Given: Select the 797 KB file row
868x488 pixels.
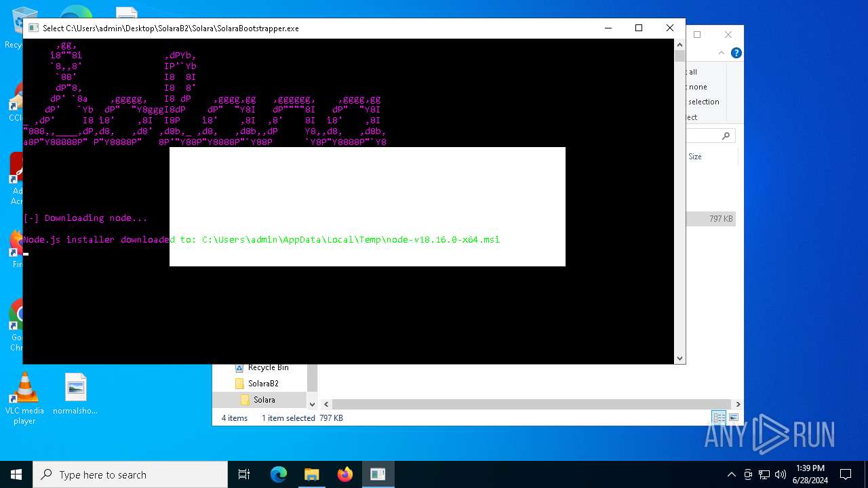Looking at the screenshot, I should (711, 219).
